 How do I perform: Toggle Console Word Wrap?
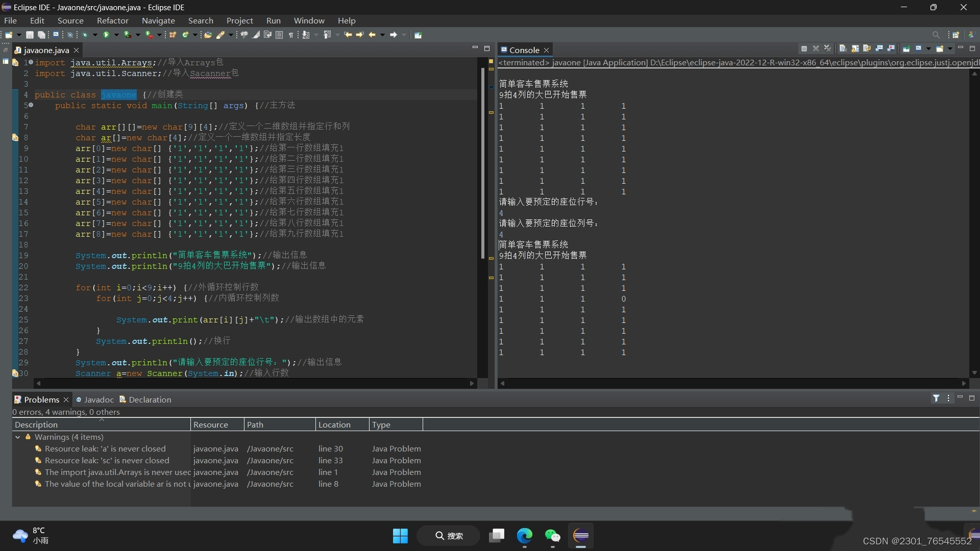pos(867,48)
